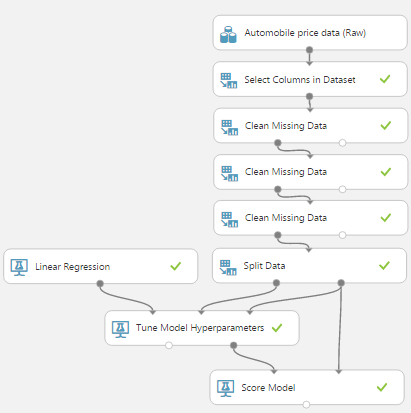Screen dimensions: 411x413
Task: Click the Score Model flask icon
Action: click(226, 388)
